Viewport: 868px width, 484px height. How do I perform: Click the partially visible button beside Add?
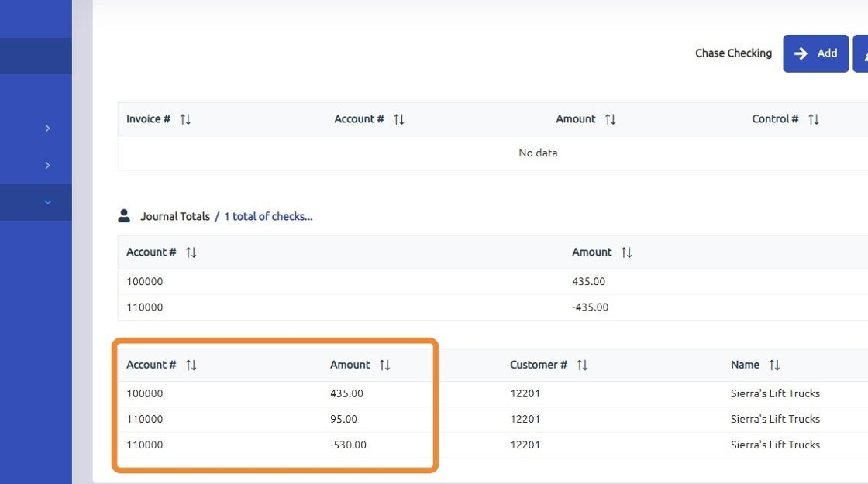[861, 53]
